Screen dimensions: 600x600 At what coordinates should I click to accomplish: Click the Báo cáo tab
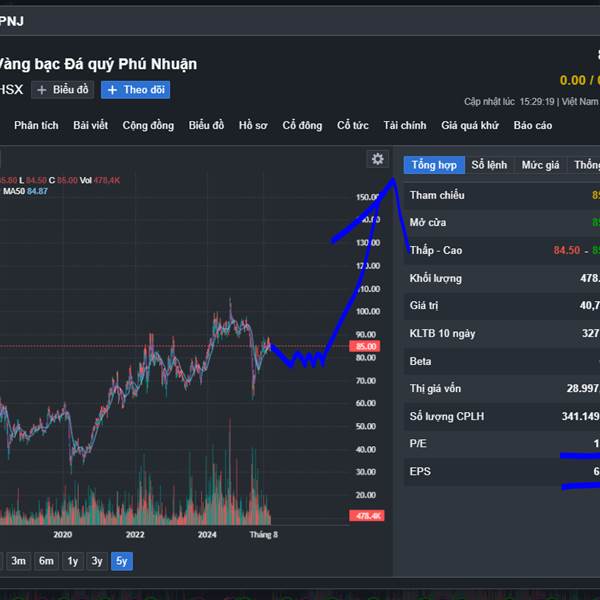(533, 125)
